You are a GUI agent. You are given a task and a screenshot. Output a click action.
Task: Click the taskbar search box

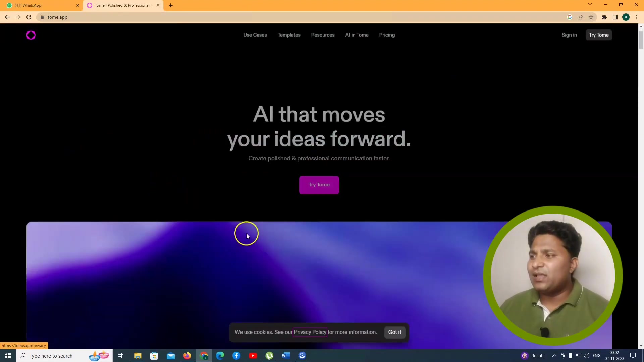click(x=64, y=356)
